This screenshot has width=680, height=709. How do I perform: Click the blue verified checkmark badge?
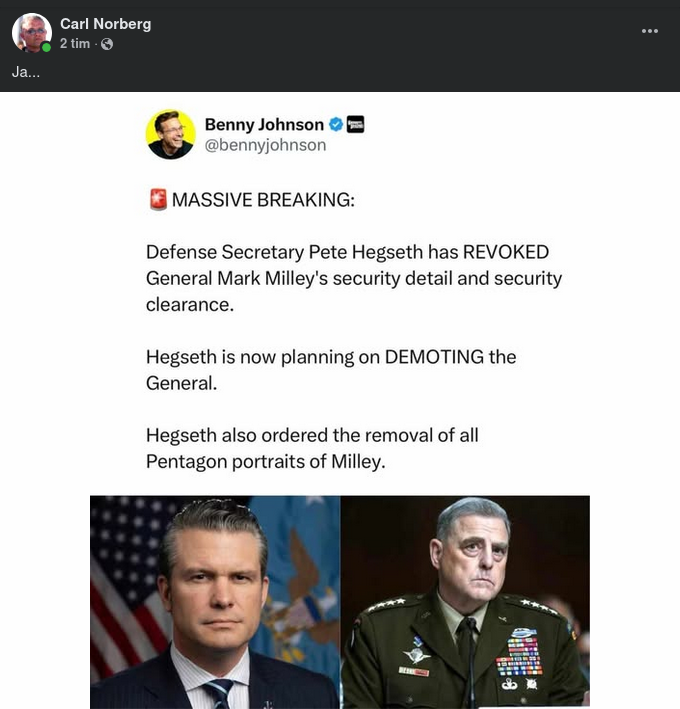[x=336, y=125]
